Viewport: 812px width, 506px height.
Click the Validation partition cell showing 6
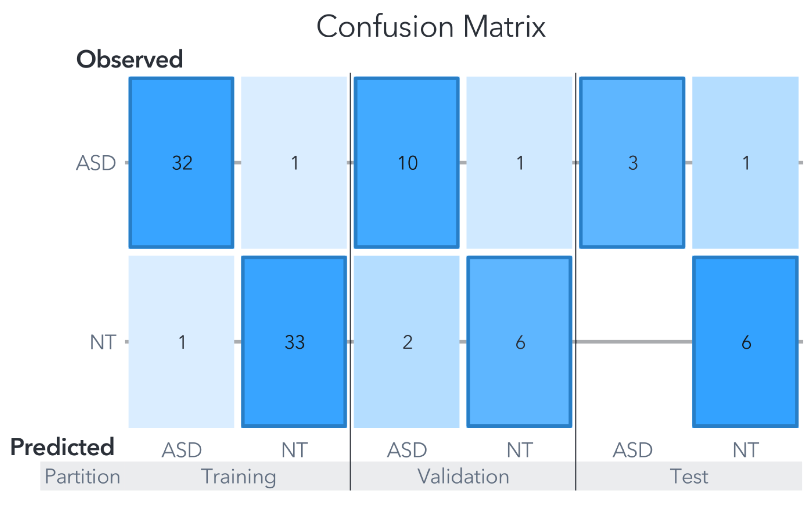tap(519, 342)
